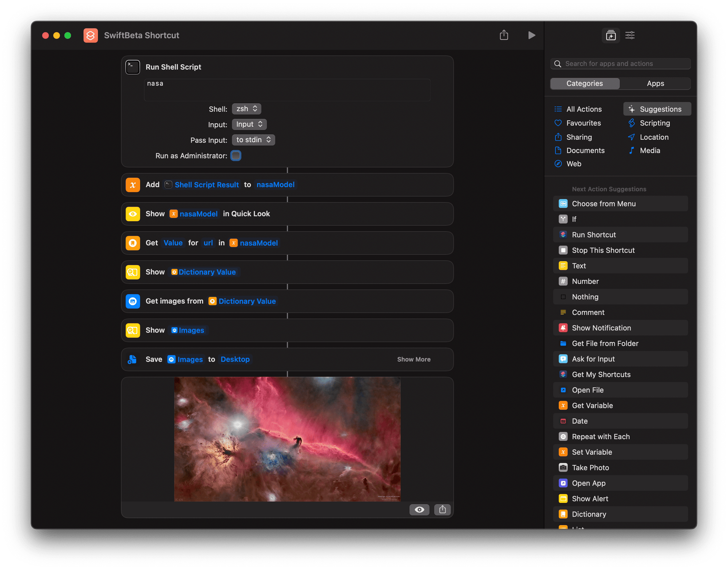Screen dimensions: 728x570
Task: Click share button on image preview
Action: tap(442, 509)
